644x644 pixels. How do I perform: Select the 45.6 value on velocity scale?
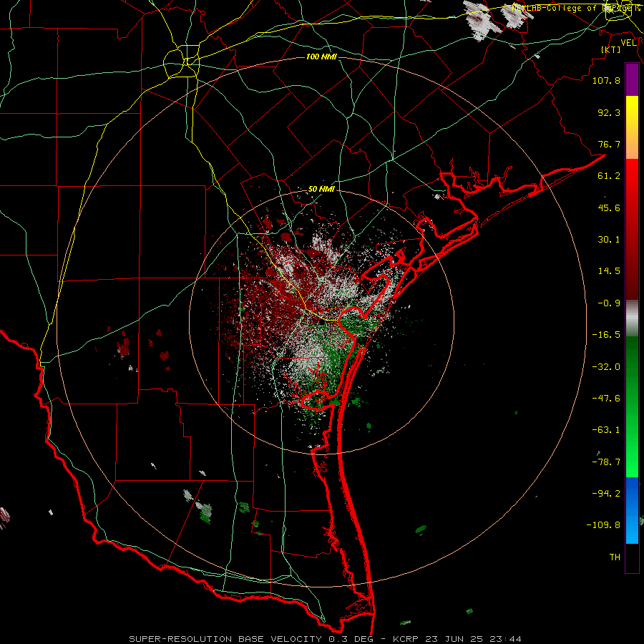[x=609, y=208]
